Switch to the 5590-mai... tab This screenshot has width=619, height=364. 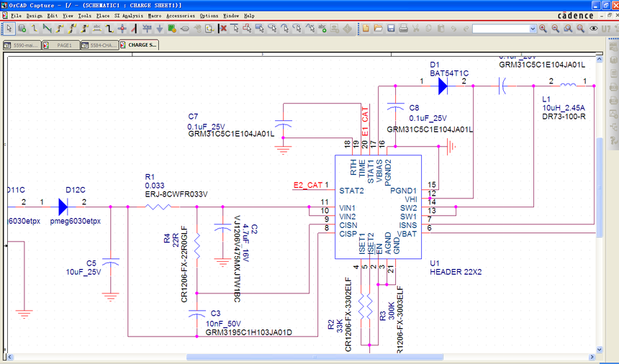[22, 45]
